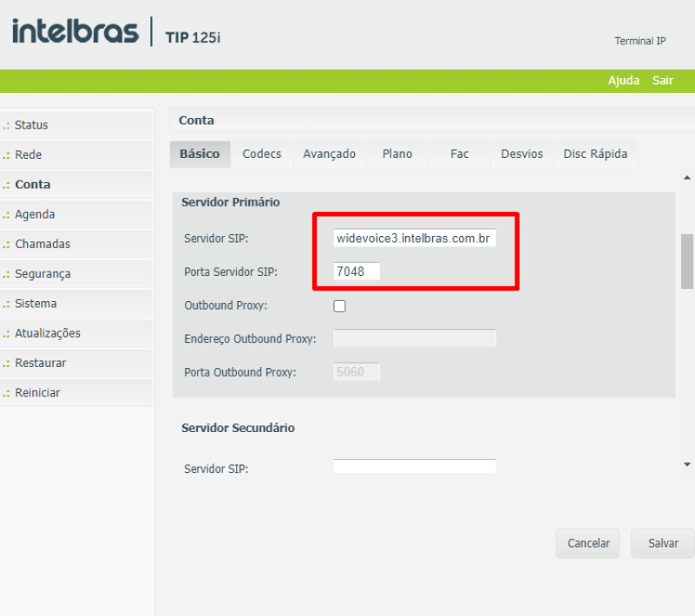
Task: Click the Servidor Primário heading
Action: [231, 202]
